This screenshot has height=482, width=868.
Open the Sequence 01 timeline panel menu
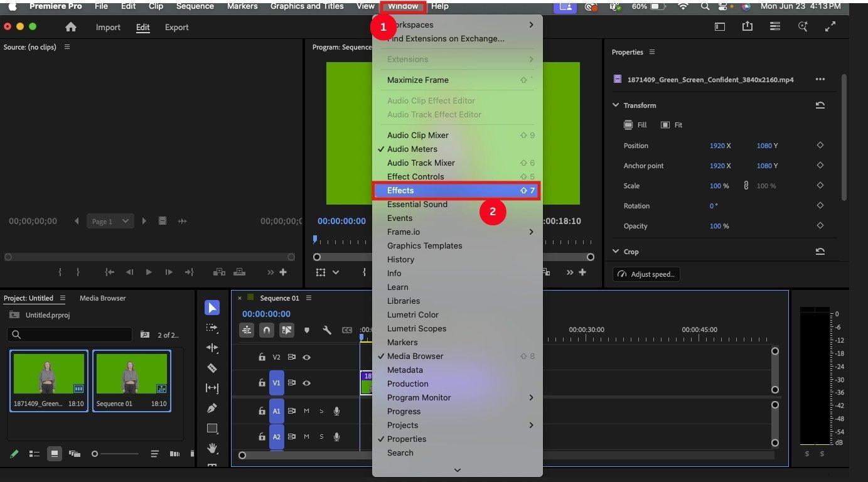click(309, 298)
